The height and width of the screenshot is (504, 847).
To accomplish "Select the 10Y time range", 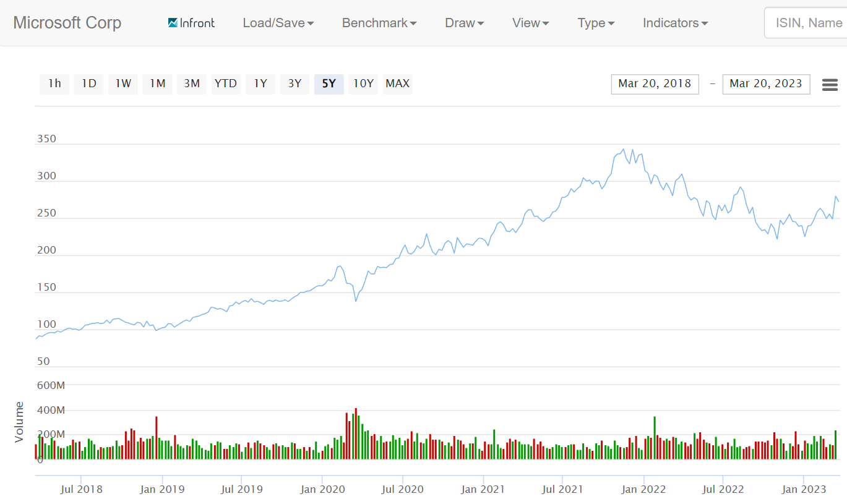I will 363,83.
